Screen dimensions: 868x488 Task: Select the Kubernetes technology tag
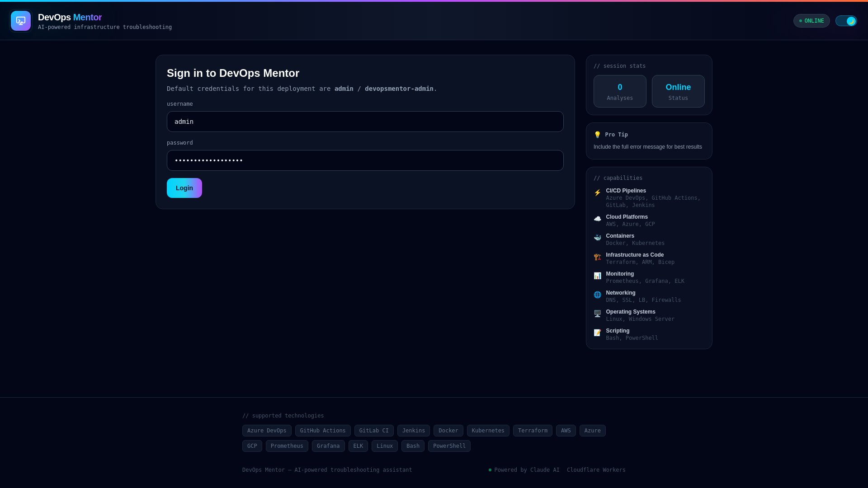click(488, 431)
